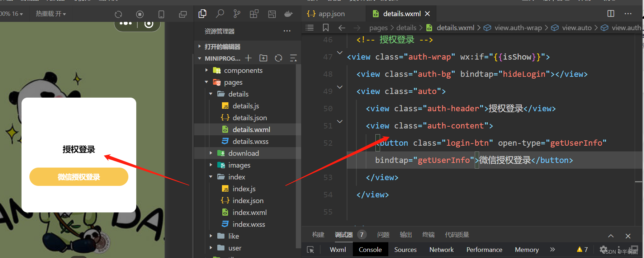Collapse all folders in explorer
This screenshot has height=258, width=644.
pyautogui.click(x=293, y=58)
